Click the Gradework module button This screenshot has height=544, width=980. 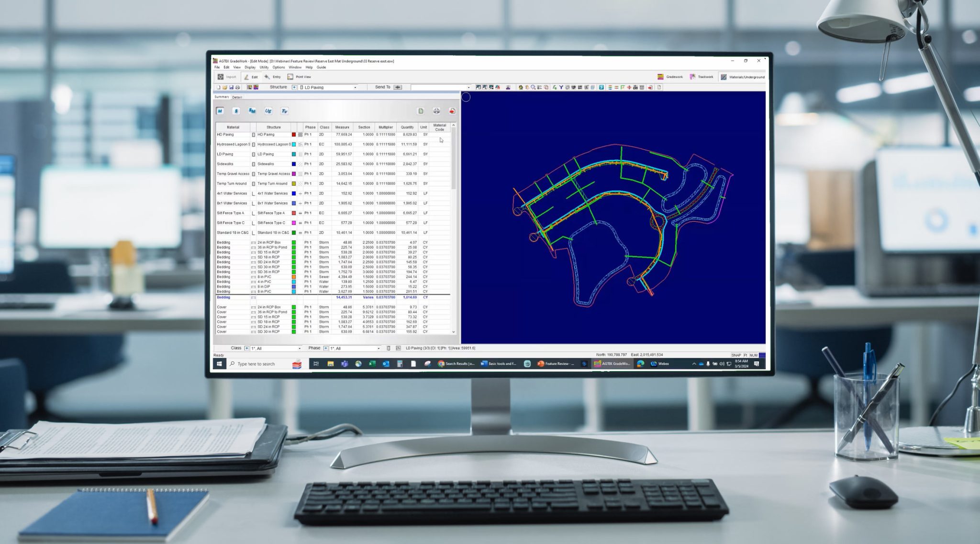(x=670, y=77)
